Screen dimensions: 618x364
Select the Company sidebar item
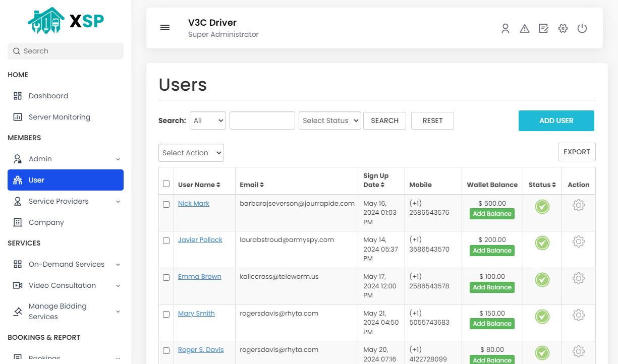click(46, 222)
